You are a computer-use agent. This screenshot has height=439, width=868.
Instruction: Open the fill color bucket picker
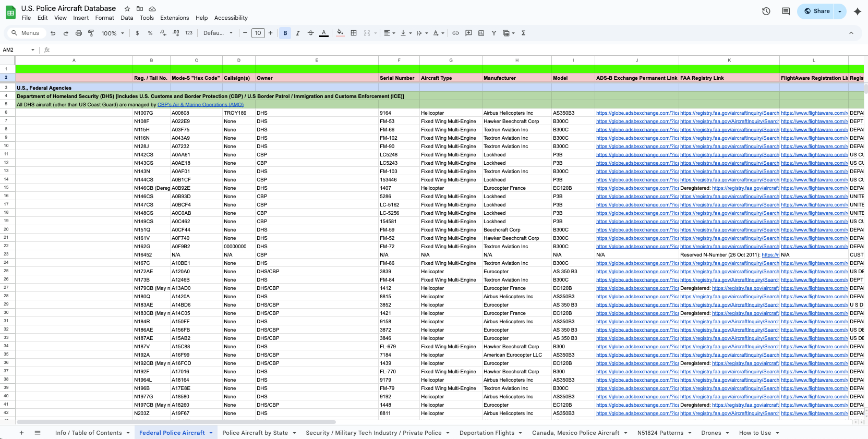tap(340, 33)
